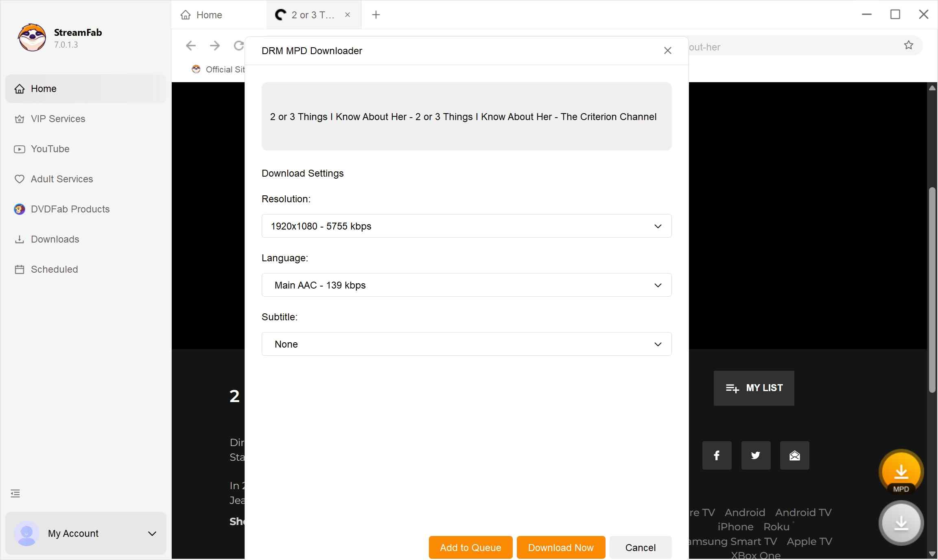The image size is (938, 560).
Task: Select Adult Services in the sidebar
Action: [x=61, y=179]
